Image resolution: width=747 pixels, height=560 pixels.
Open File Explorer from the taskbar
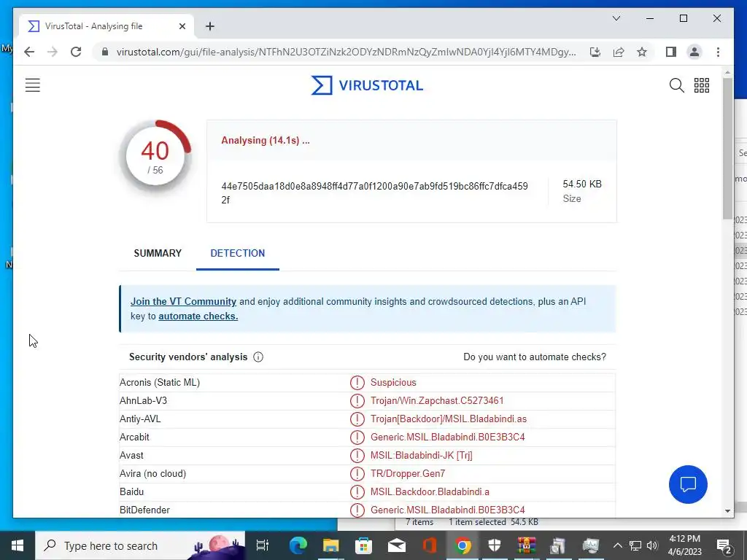[x=330, y=545]
